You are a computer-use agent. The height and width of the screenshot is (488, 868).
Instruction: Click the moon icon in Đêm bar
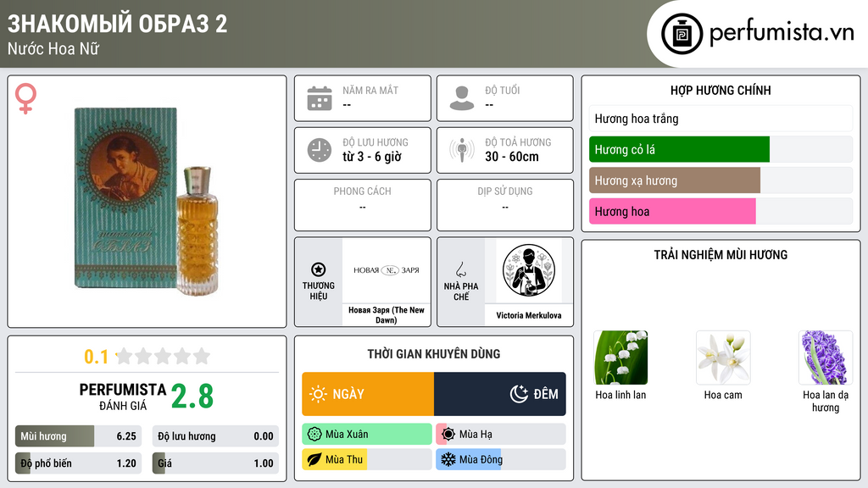click(x=519, y=394)
